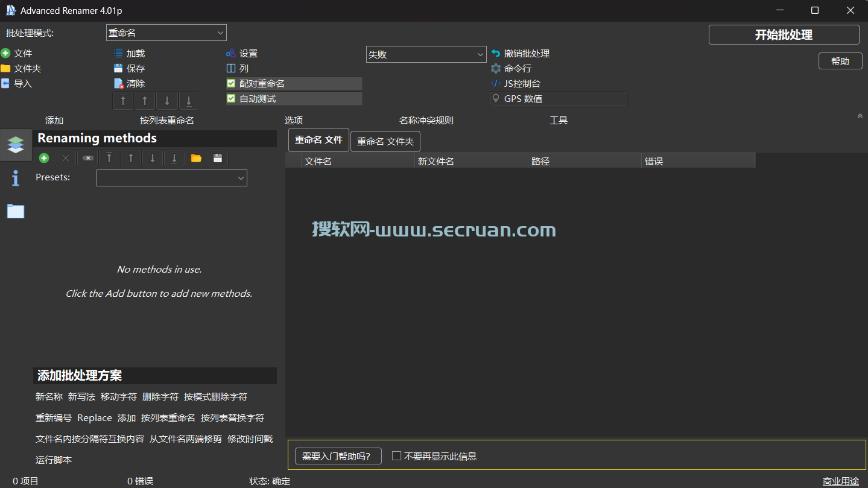This screenshot has width=868, height=488.
Task: Add the 从文件名两端修剪 method
Action: pyautogui.click(x=186, y=439)
